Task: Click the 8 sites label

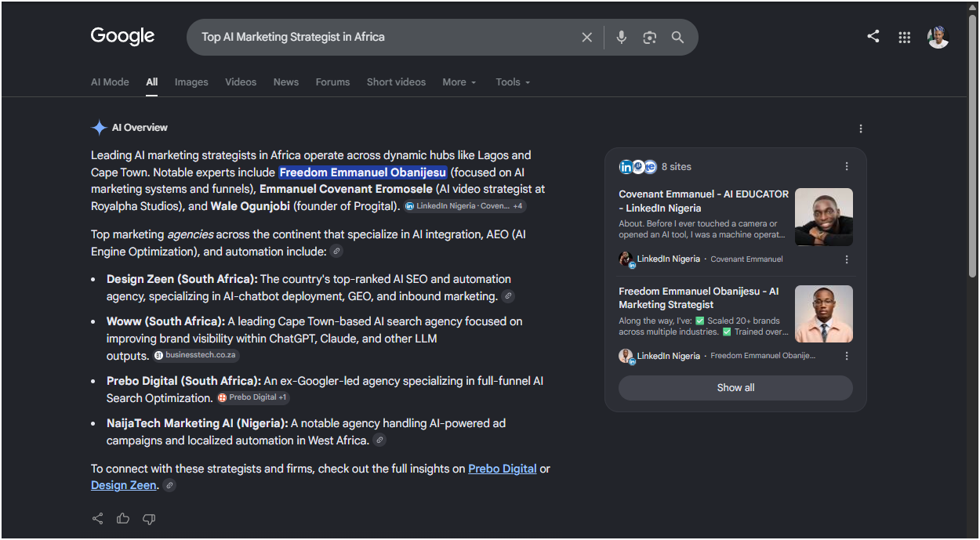Action: point(677,166)
